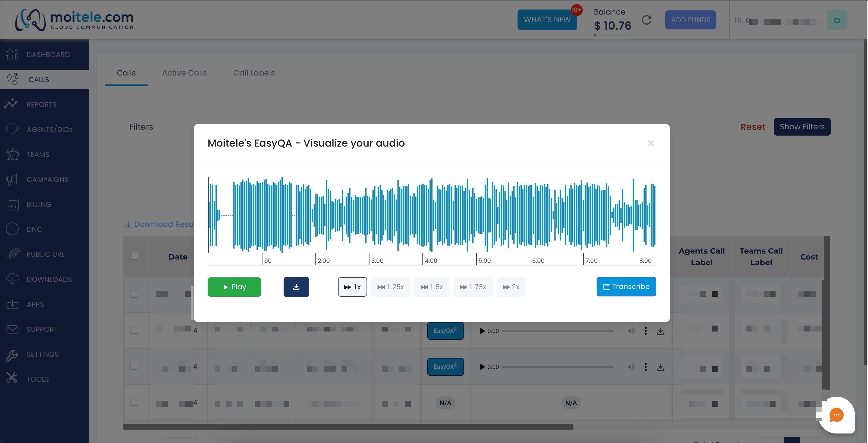This screenshot has width=868, height=443.
Task: Toggle the select-all checkbox in table header
Action: click(134, 256)
